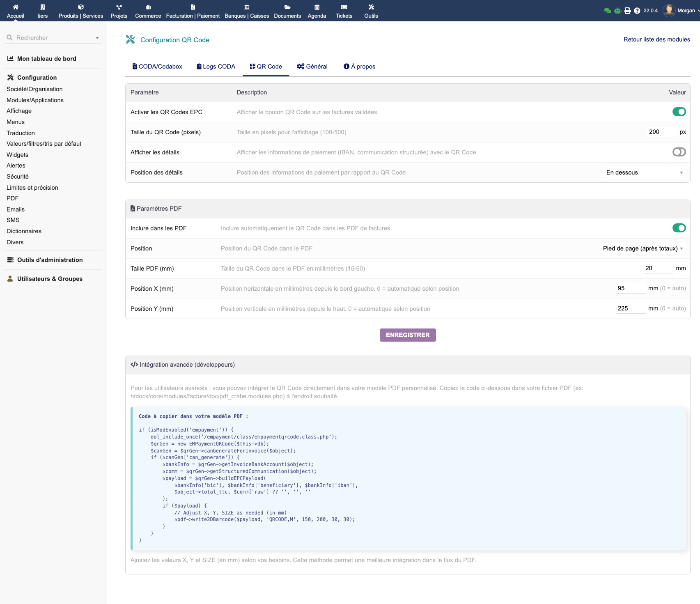Image resolution: width=700 pixels, height=604 pixels.
Task: Disable the Activer les QR Codes EPC toggle
Action: [x=680, y=111]
